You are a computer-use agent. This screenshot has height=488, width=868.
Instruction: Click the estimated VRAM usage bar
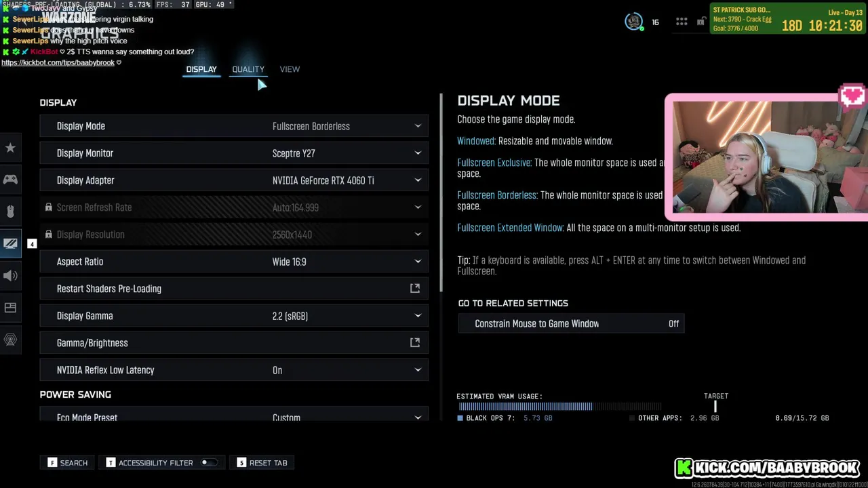click(560, 407)
